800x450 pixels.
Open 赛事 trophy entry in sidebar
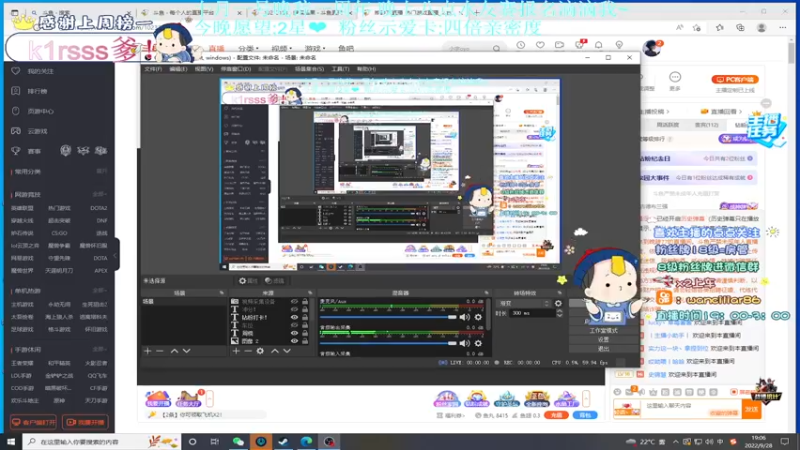(28, 151)
